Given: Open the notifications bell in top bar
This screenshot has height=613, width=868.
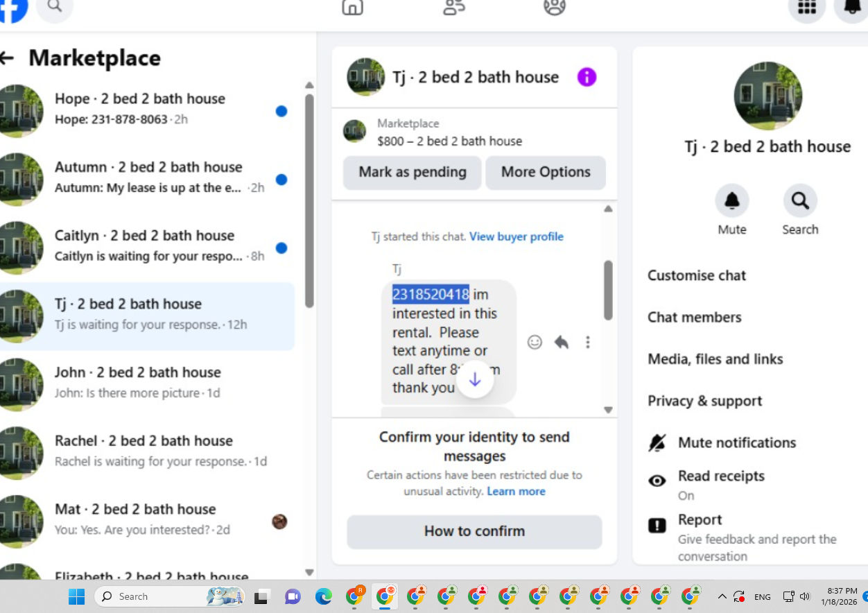Looking at the screenshot, I should coord(852,8).
